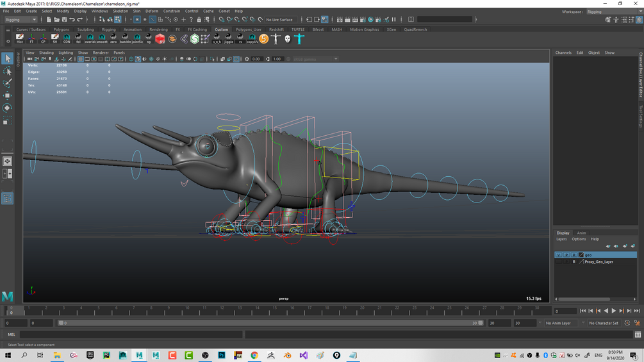Open the Rigging menu set dropdown
This screenshot has height=362, width=644.
pyautogui.click(x=21, y=20)
